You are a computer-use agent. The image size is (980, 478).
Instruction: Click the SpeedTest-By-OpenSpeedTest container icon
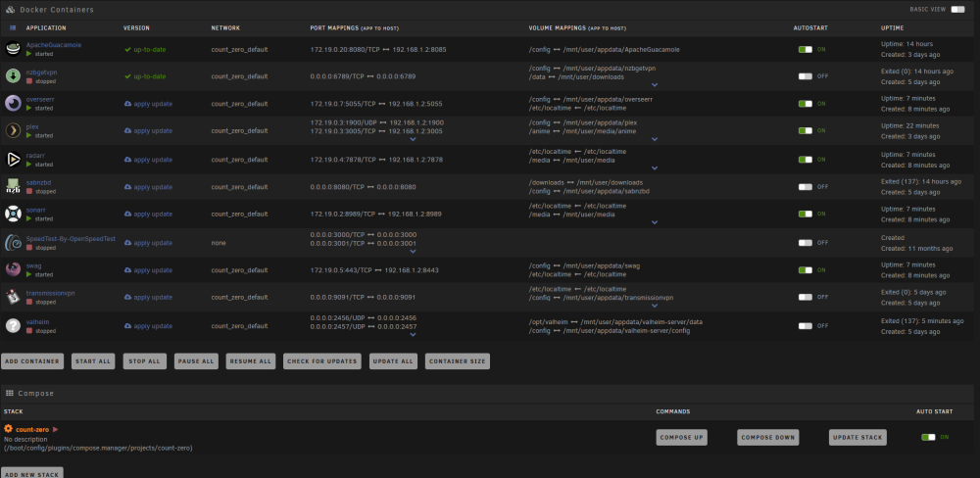point(13,243)
